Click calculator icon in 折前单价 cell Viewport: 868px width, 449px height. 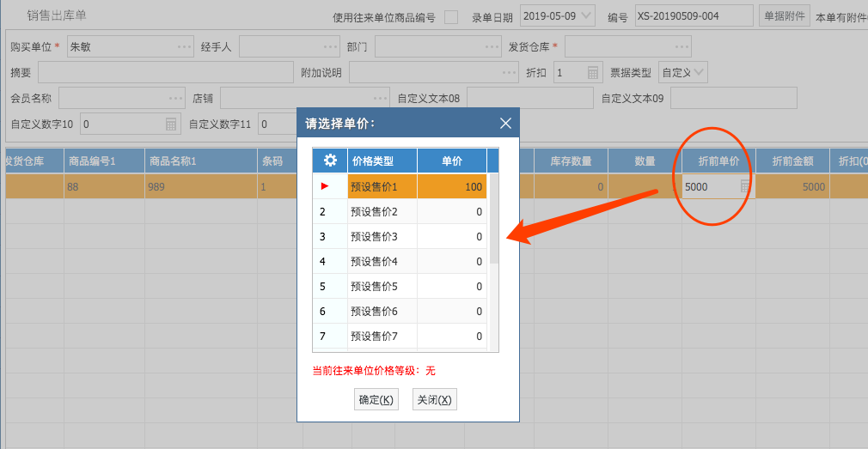[x=745, y=186]
